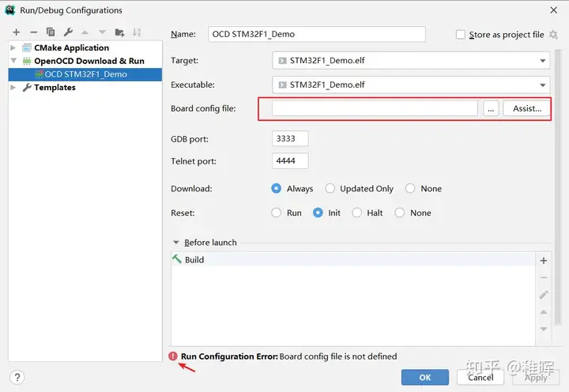Set Download to Updated Only
This screenshot has width=569, height=392.
330,188
